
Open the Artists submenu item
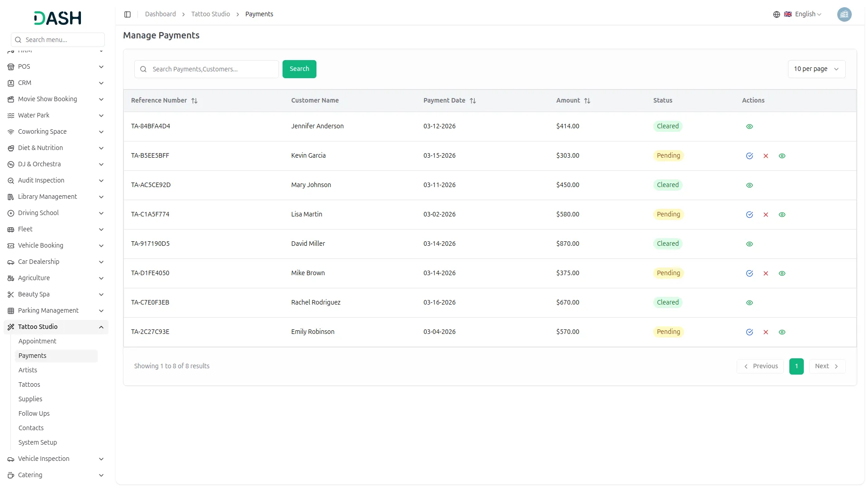coord(28,370)
